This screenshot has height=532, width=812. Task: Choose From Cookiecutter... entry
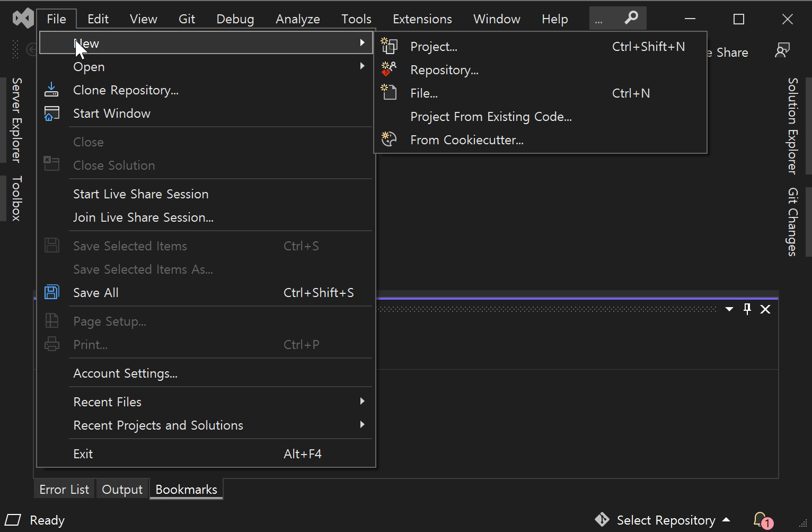pos(541,140)
